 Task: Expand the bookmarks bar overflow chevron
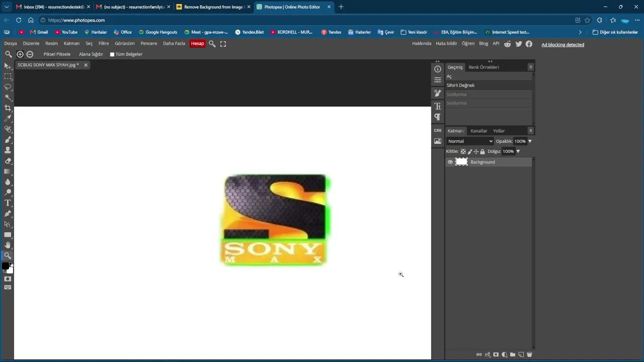[580, 32]
